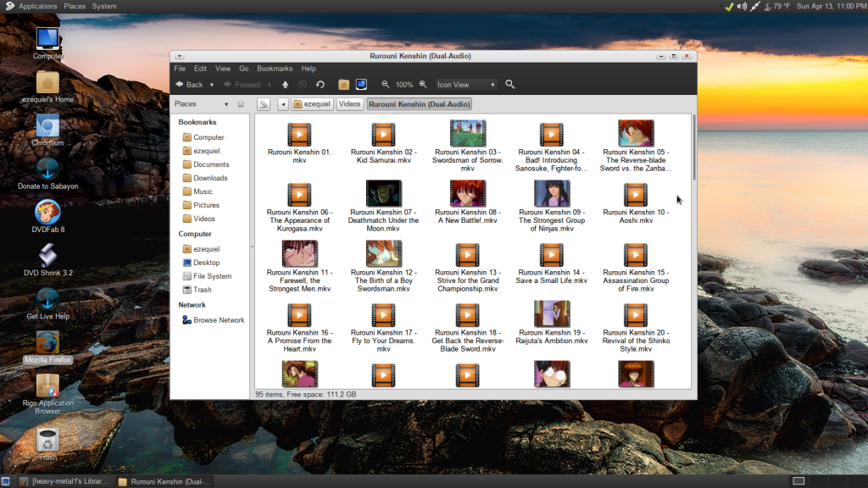Click the path bar left scroll arrow
This screenshot has height=488, width=868.
283,104
